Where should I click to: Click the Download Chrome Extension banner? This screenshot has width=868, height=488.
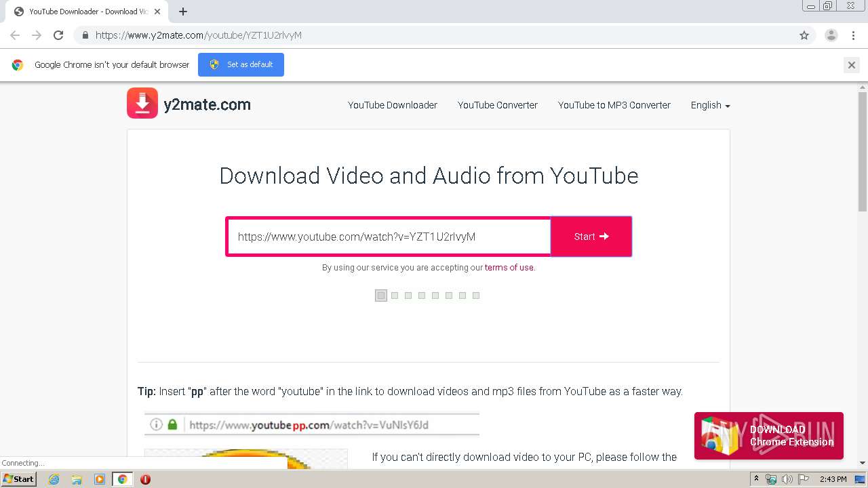pyautogui.click(x=769, y=436)
